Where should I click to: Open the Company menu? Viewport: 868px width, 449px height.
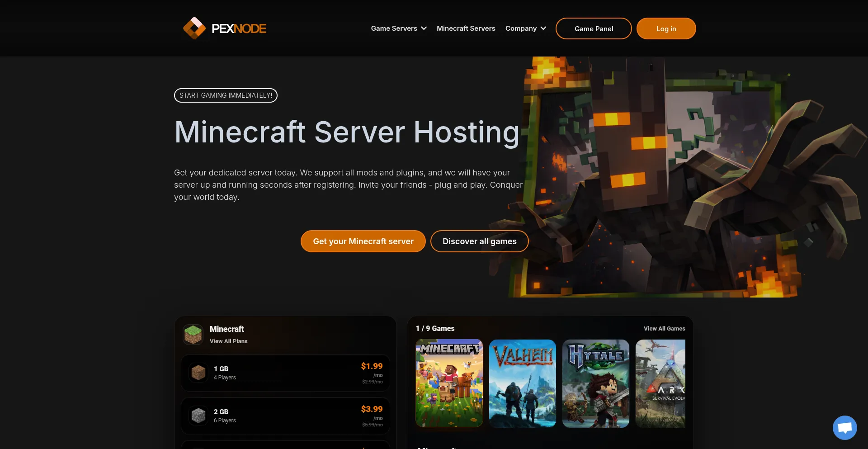tap(526, 28)
